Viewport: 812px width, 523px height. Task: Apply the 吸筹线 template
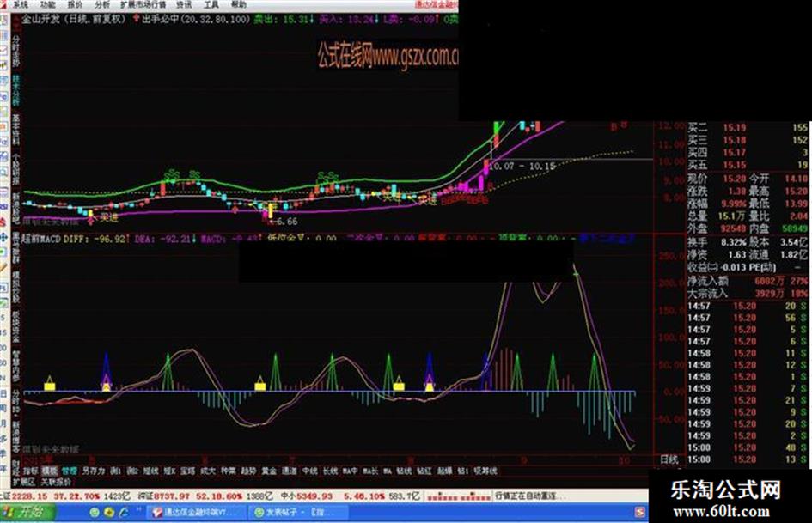point(485,471)
